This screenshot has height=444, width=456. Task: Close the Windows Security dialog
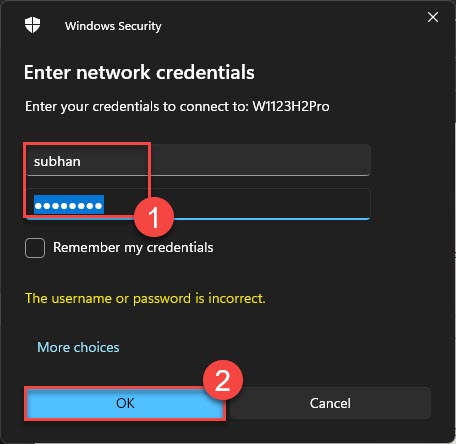pyautogui.click(x=433, y=17)
